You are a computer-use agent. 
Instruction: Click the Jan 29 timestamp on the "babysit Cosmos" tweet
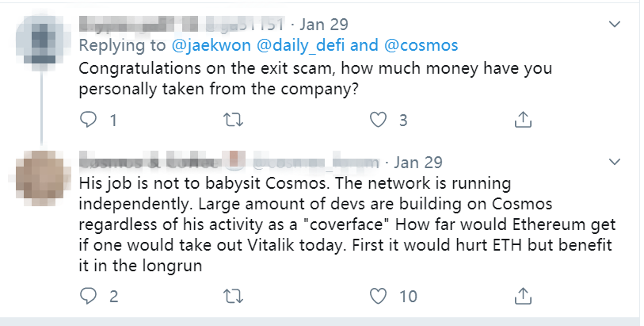tap(417, 162)
